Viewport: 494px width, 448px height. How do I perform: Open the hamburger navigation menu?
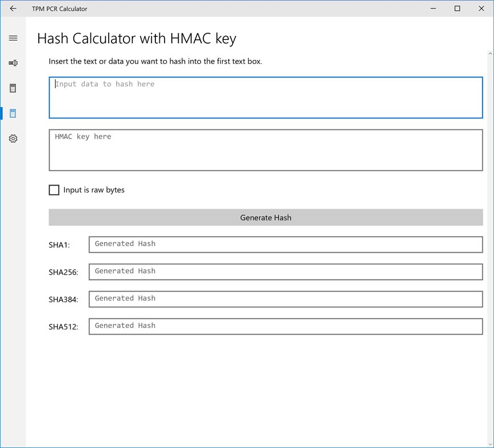pos(13,38)
